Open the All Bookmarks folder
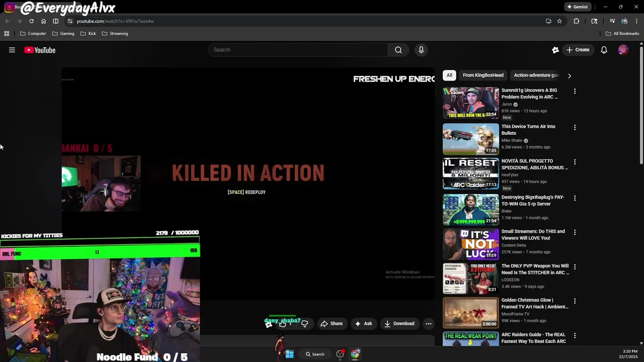Viewport: 644px width, 362px height. click(622, 34)
